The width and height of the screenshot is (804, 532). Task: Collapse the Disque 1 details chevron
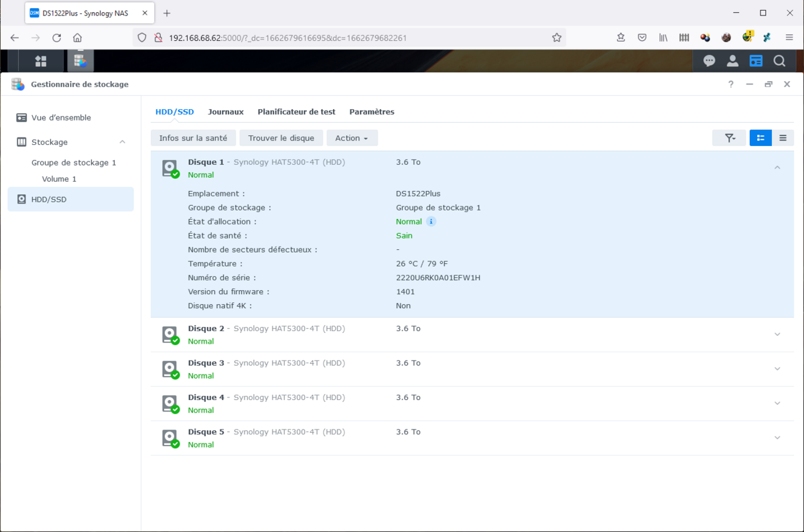777,168
